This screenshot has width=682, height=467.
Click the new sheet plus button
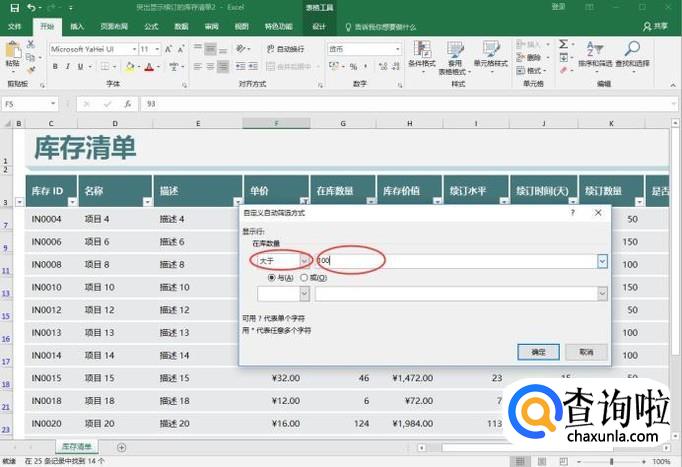click(122, 447)
